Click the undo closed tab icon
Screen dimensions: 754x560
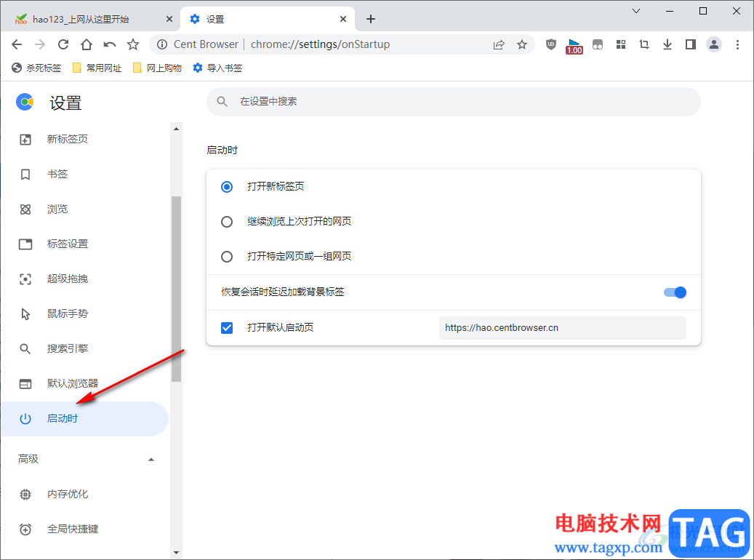pos(110,45)
